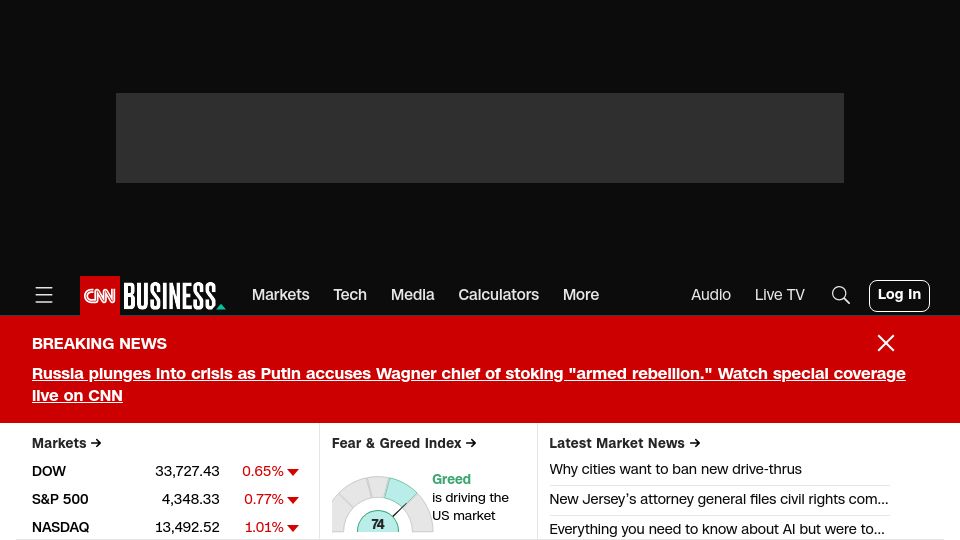960x540 pixels.
Task: Open Live TV
Action: pos(779,294)
